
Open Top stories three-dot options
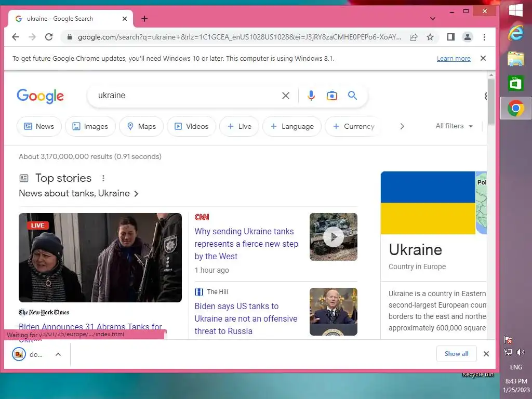103,178
